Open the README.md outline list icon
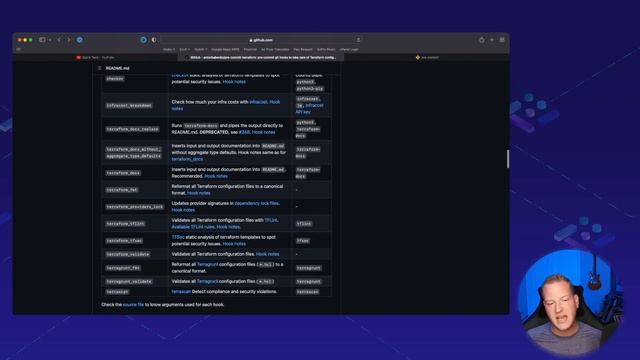Viewport: 640px width, 360px height. (x=100, y=68)
